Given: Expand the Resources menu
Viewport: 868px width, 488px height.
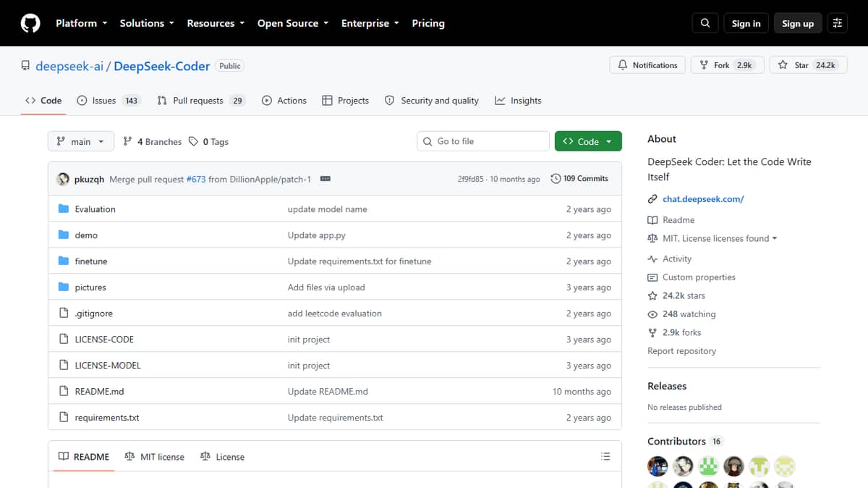Looking at the screenshot, I should pyautogui.click(x=216, y=23).
